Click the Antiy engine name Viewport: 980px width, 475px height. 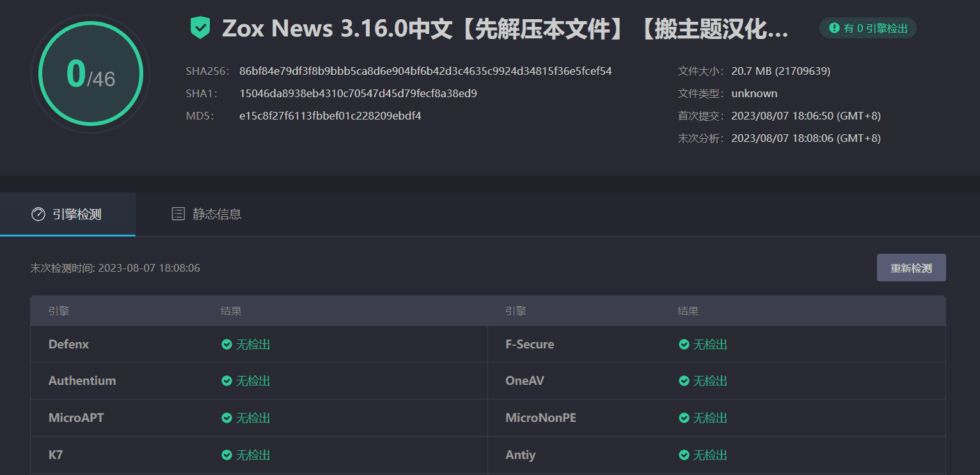pyautogui.click(x=520, y=455)
